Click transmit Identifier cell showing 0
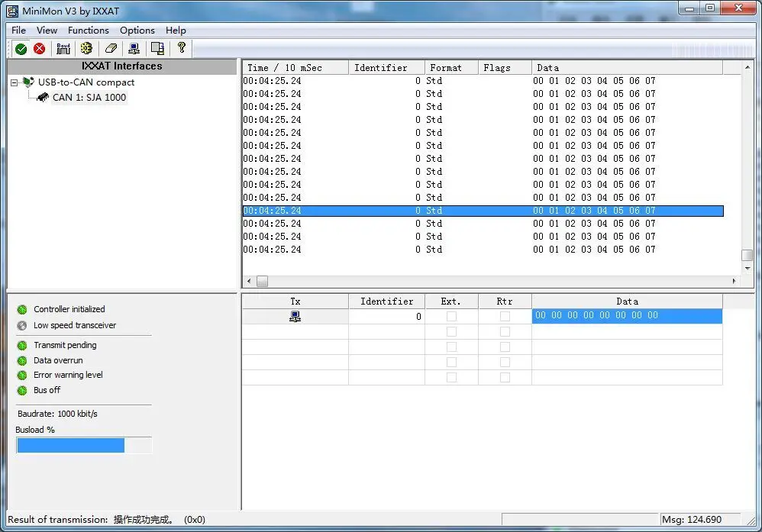Viewport: 762px width, 532px height. (387, 316)
